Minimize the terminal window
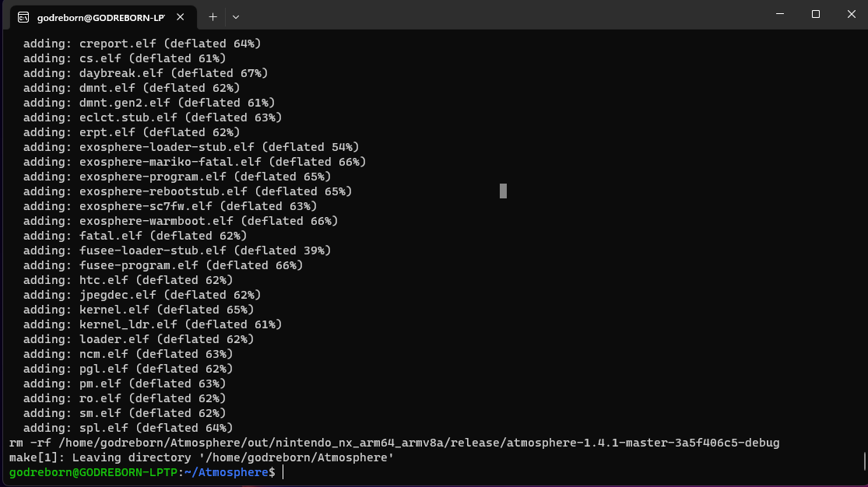 (780, 14)
